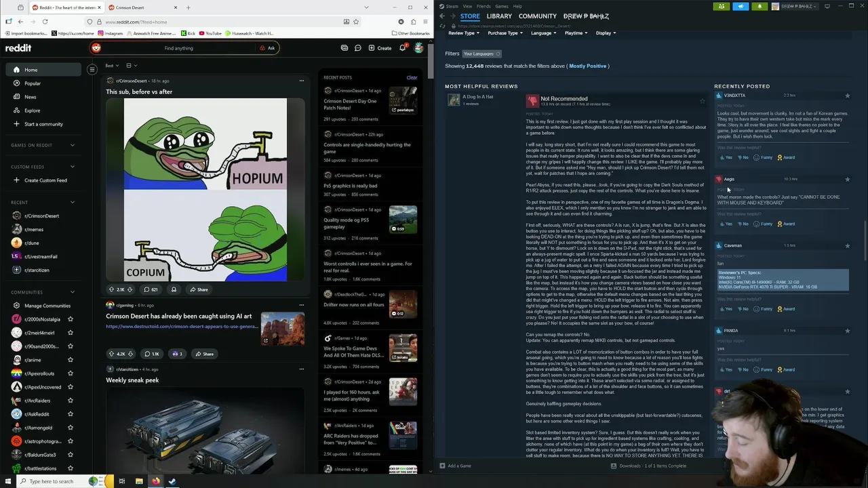The image size is (868, 488).
Task: Remove 'Your Languages' filter tag
Action: [x=498, y=54]
